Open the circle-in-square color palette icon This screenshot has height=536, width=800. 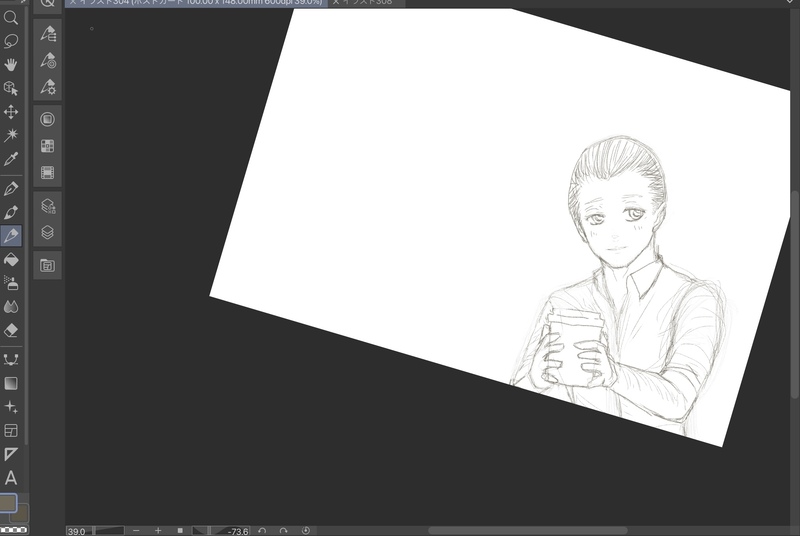(47, 119)
